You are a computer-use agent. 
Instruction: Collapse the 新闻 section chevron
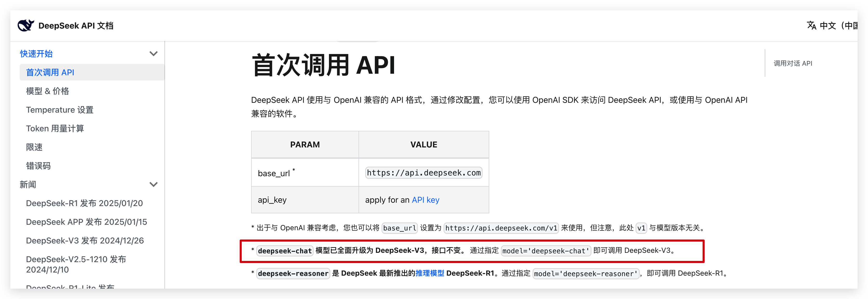pyautogui.click(x=153, y=184)
